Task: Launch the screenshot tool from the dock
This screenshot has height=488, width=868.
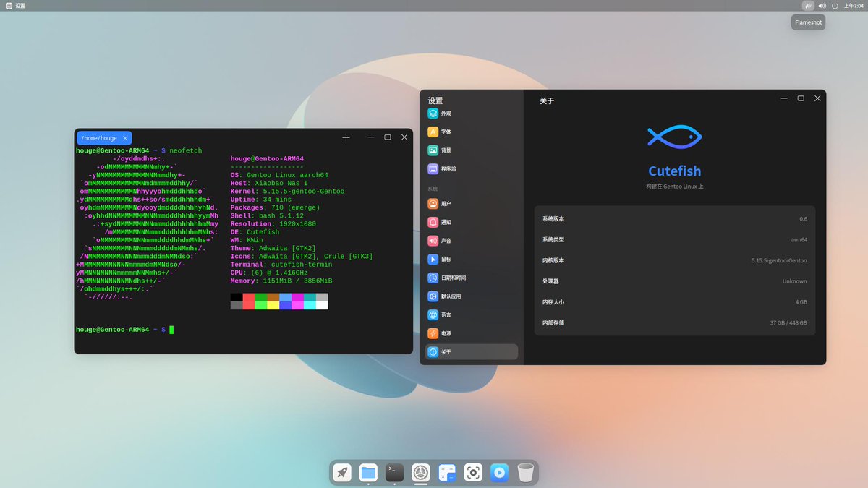Action: (x=473, y=472)
